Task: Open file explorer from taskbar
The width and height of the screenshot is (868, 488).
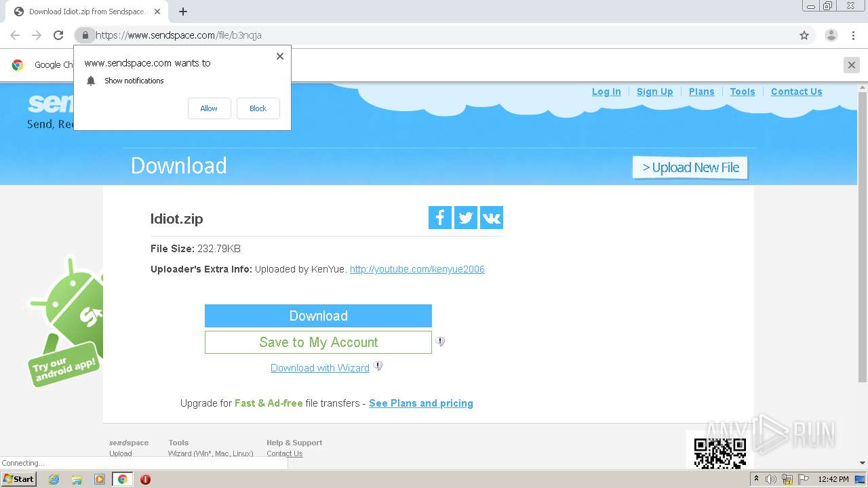Action: click(77, 479)
